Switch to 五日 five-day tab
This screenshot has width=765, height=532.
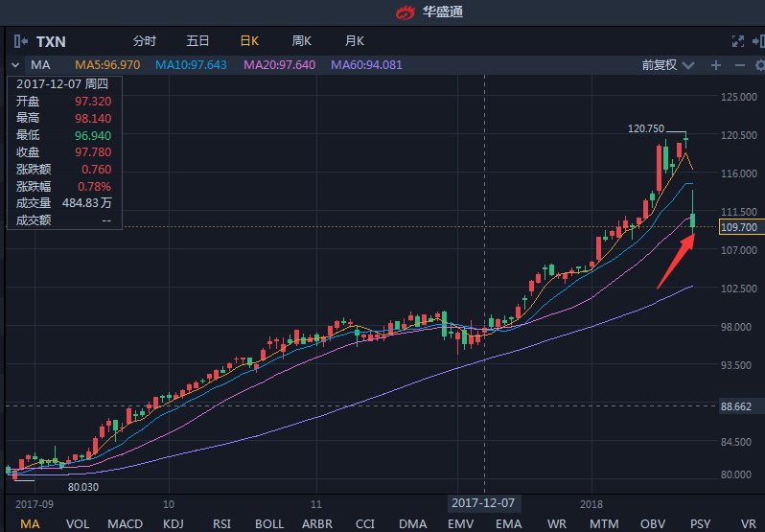(197, 41)
